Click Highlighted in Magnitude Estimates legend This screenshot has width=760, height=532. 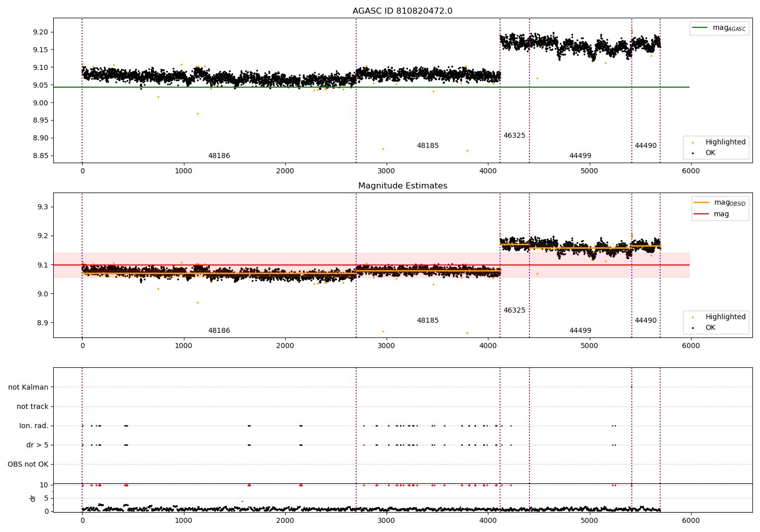click(719, 317)
